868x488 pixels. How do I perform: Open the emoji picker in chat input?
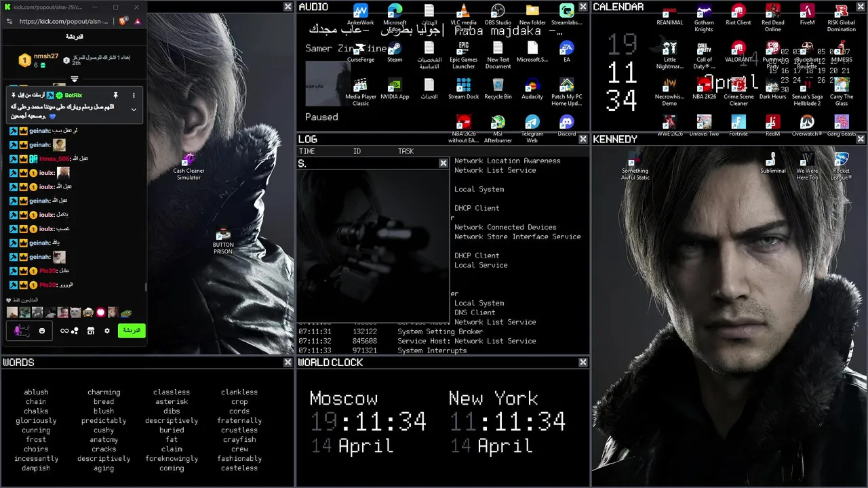[x=42, y=331]
